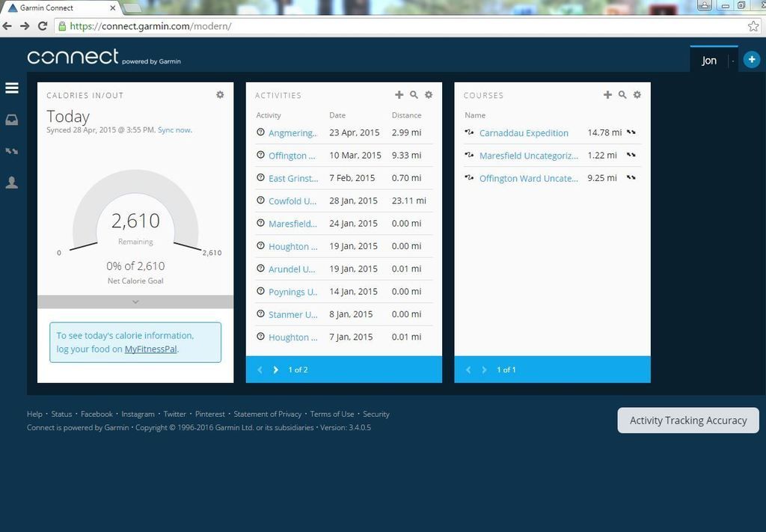Open the inbox icon in sidebar
Viewport: 766px width, 532px height.
[12, 120]
